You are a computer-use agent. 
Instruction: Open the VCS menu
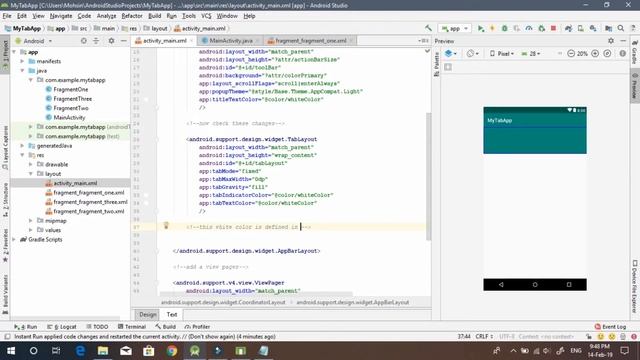tap(206, 16)
